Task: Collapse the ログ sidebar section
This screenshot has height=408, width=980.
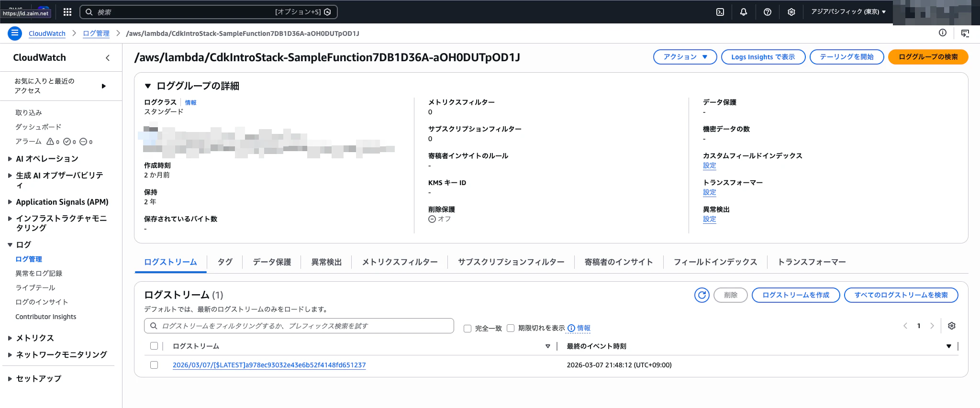Action: 10,245
